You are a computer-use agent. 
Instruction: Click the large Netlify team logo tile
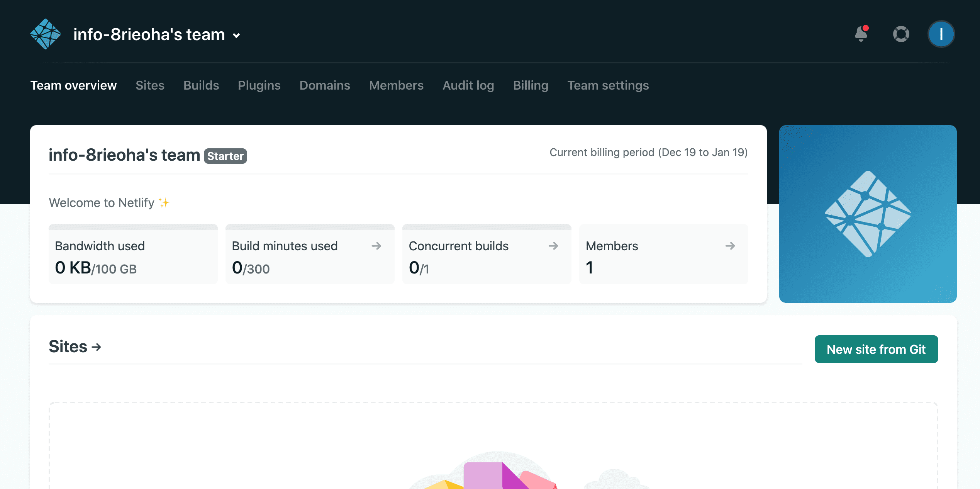tap(868, 214)
